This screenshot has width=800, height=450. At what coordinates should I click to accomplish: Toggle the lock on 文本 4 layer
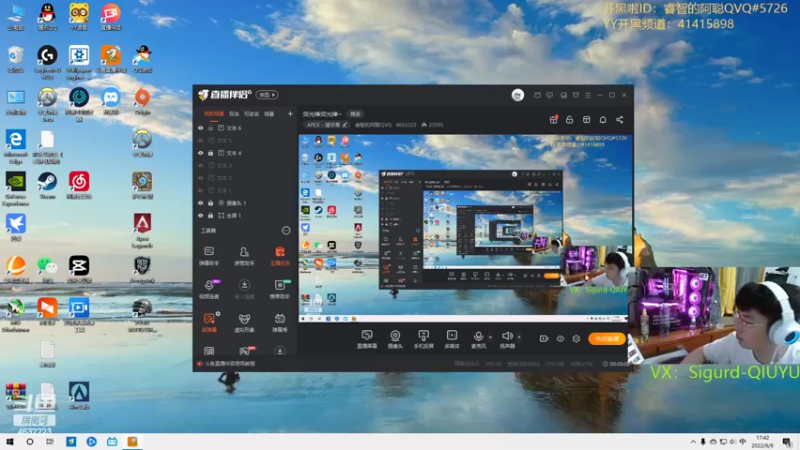tap(210, 153)
